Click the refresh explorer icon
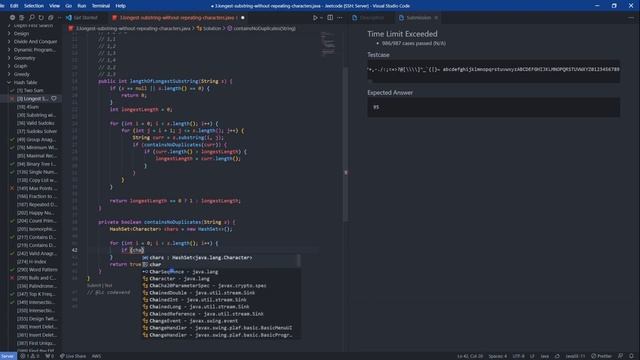The height and width of the screenshot is (360, 640). point(41,18)
